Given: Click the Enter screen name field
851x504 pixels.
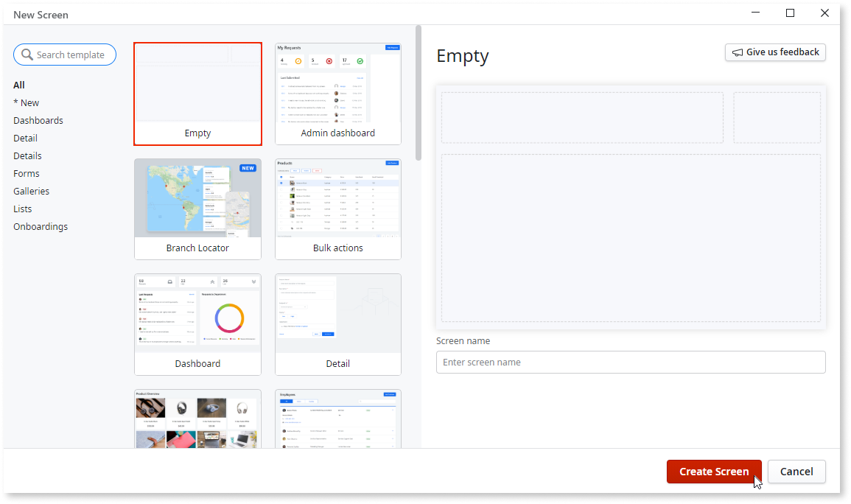Looking at the screenshot, I should (x=631, y=362).
